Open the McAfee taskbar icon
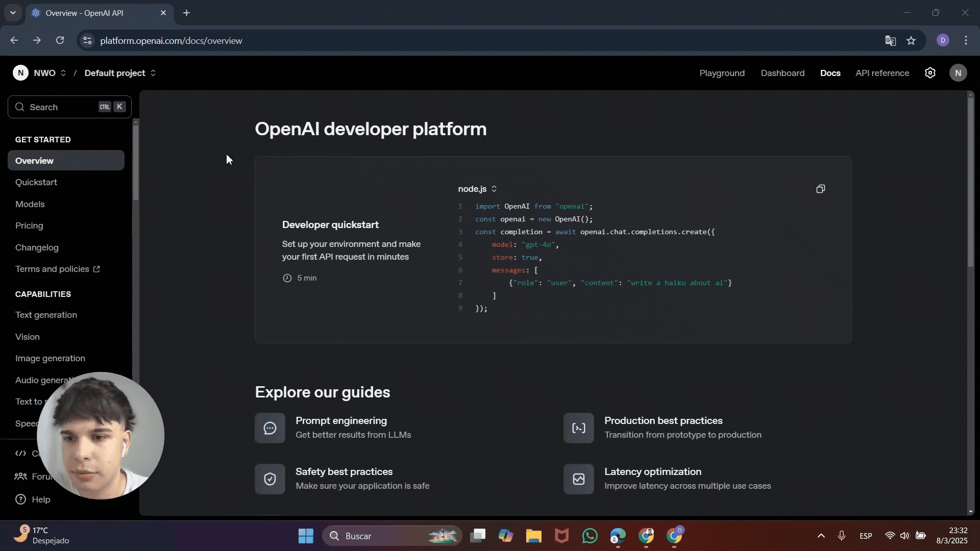Image resolution: width=980 pixels, height=551 pixels. pyautogui.click(x=561, y=536)
